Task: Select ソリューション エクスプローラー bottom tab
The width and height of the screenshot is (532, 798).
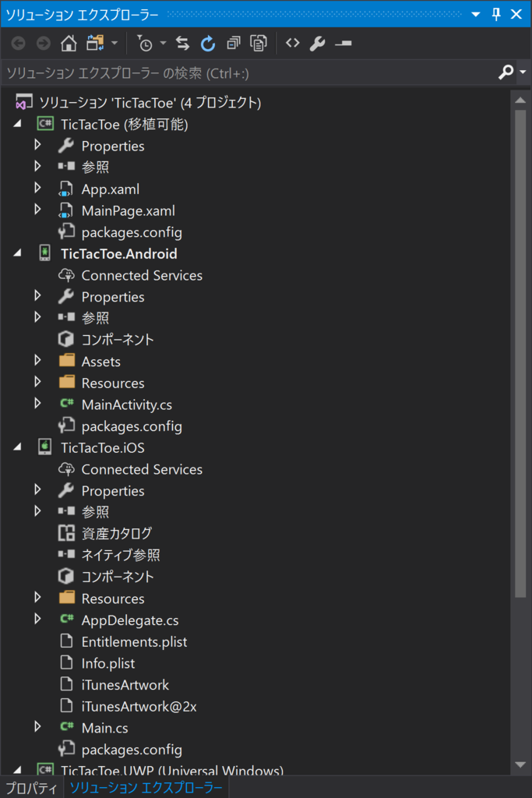Action: point(146,788)
